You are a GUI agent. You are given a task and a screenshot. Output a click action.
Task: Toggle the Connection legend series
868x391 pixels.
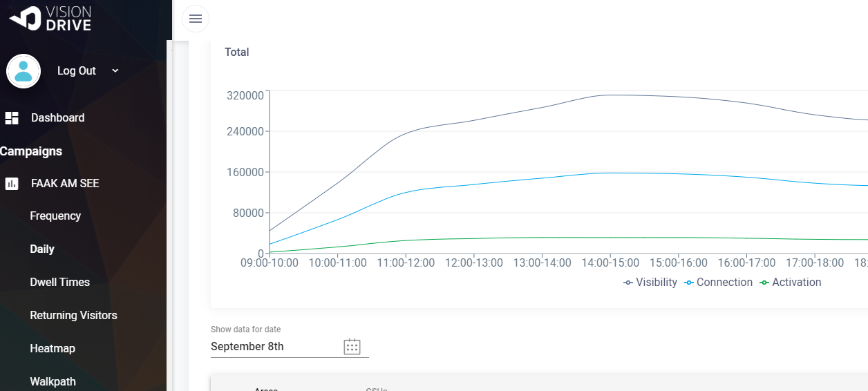(x=718, y=283)
